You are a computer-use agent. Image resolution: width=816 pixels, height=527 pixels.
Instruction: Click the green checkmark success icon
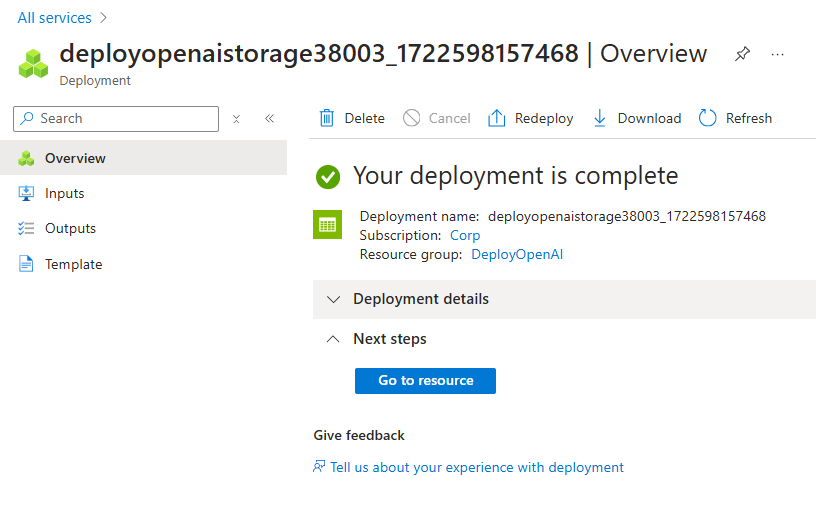point(328,177)
